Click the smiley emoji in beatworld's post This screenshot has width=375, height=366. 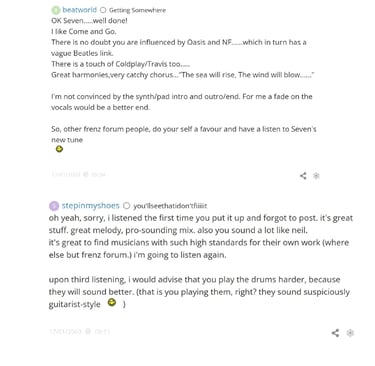[x=59, y=149]
